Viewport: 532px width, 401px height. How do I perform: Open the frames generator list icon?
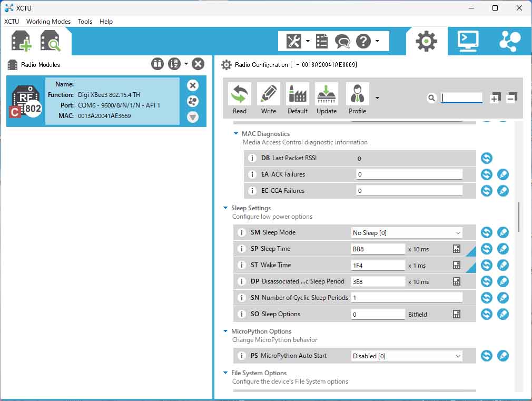click(322, 41)
